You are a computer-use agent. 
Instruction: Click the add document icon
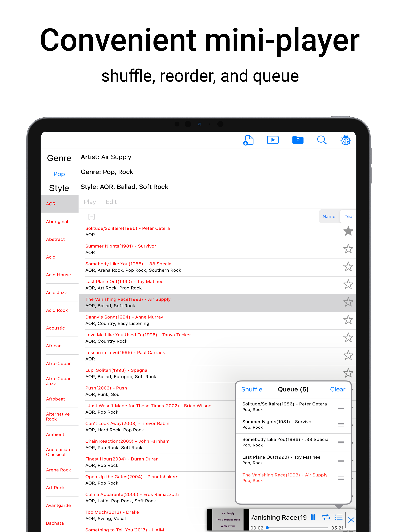coord(248,140)
